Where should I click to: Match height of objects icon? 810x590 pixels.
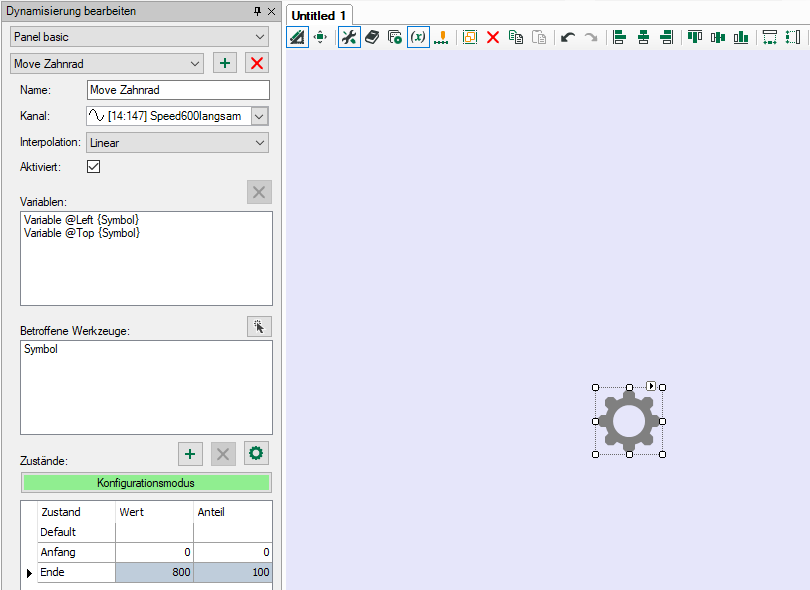pyautogui.click(x=793, y=37)
